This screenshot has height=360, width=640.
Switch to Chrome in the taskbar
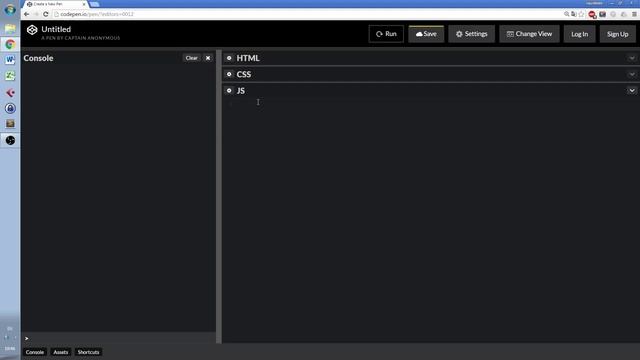(x=10, y=44)
